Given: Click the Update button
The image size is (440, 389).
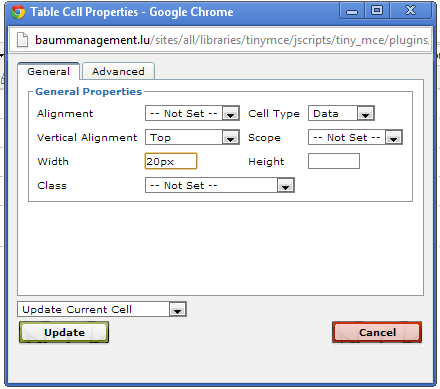Looking at the screenshot, I should click(64, 332).
